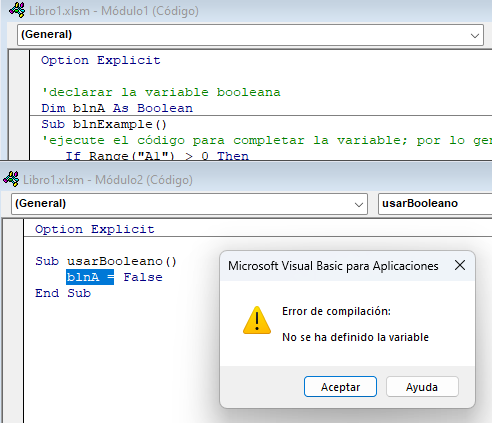Click the 'Dim blnA As Boolean' line
The height and width of the screenshot is (423, 492).
(117, 108)
